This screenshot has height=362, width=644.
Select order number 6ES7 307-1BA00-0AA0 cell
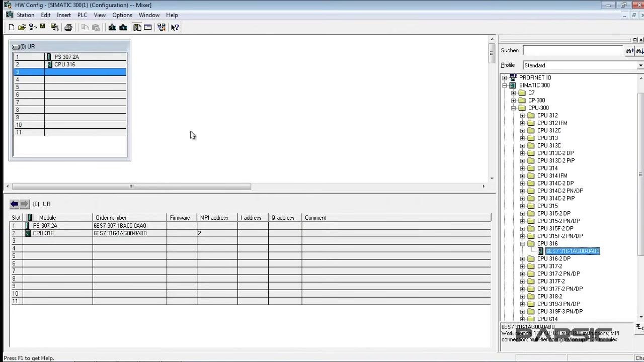click(130, 226)
